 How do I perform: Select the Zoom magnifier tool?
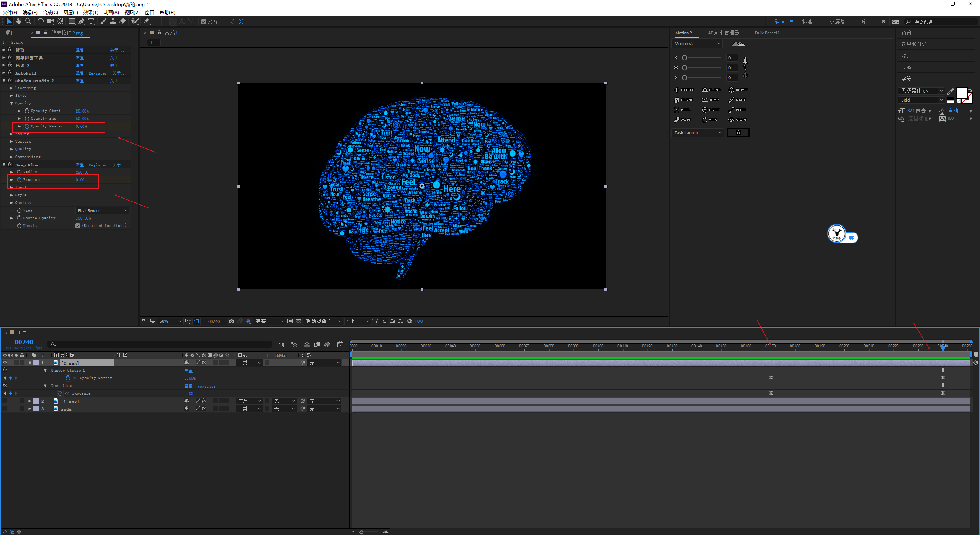point(28,21)
